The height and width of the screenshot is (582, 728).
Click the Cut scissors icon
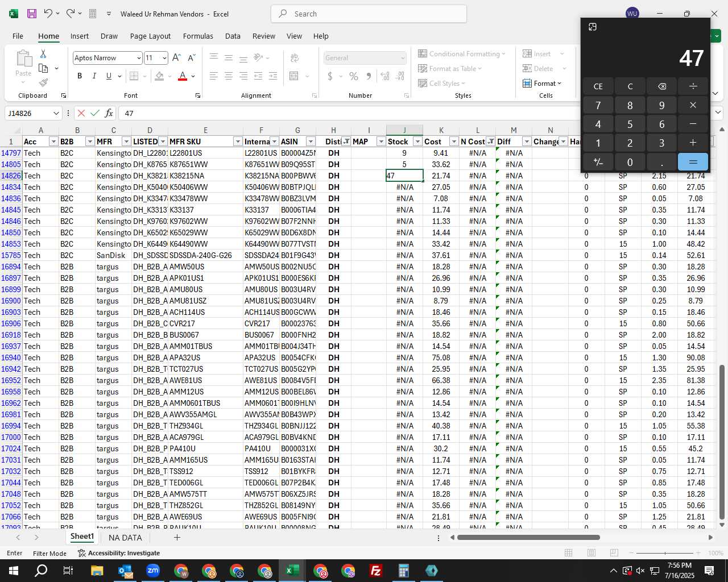(43, 54)
